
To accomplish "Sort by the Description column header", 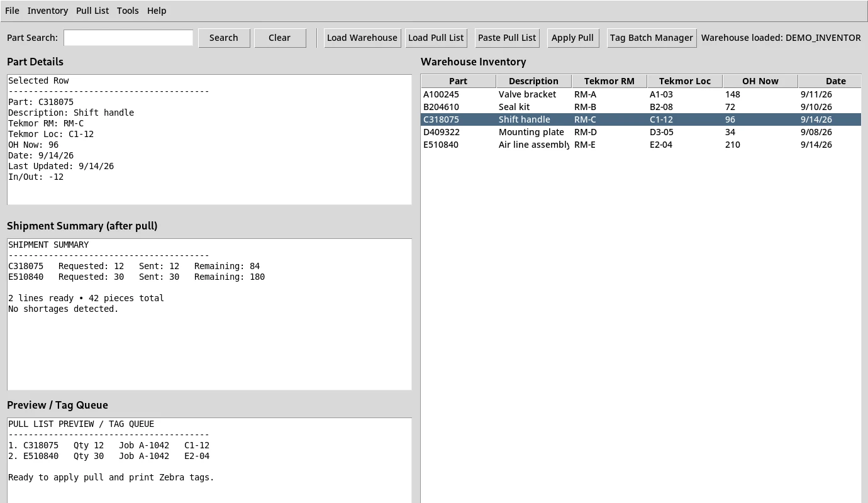I will [534, 81].
